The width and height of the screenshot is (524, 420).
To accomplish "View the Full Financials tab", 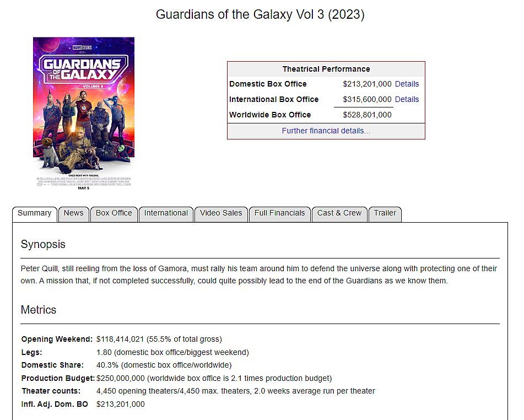I will [x=280, y=214].
